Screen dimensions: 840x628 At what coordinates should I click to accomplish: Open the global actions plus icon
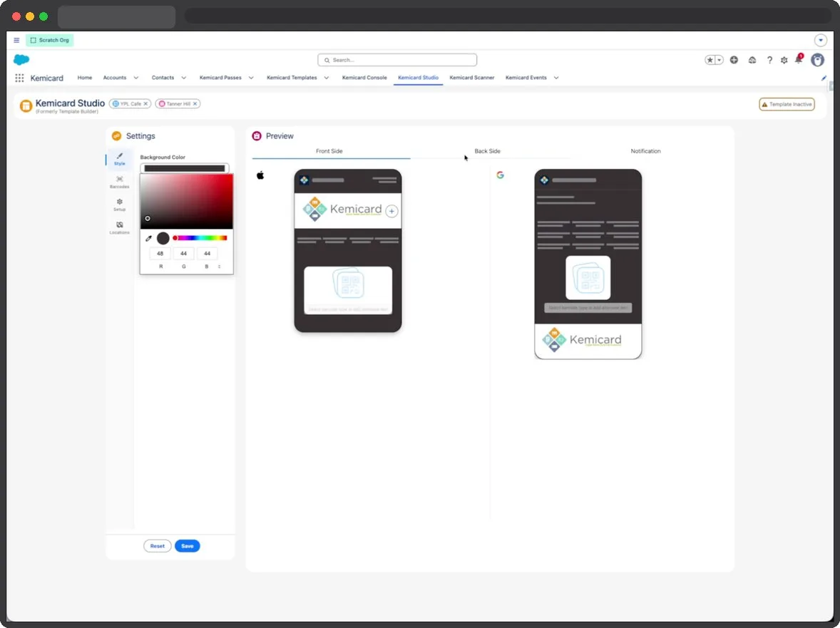tap(734, 60)
